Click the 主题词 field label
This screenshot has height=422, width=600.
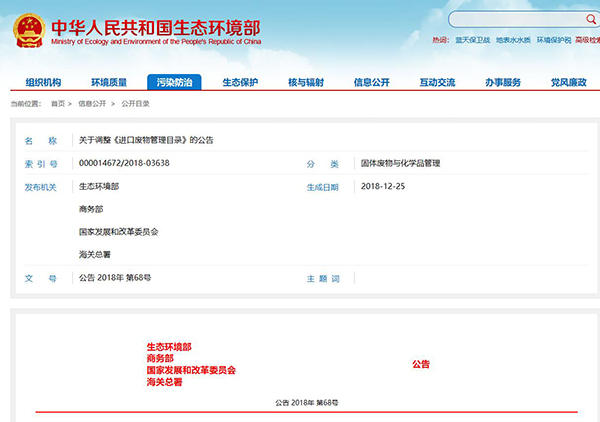point(323,279)
